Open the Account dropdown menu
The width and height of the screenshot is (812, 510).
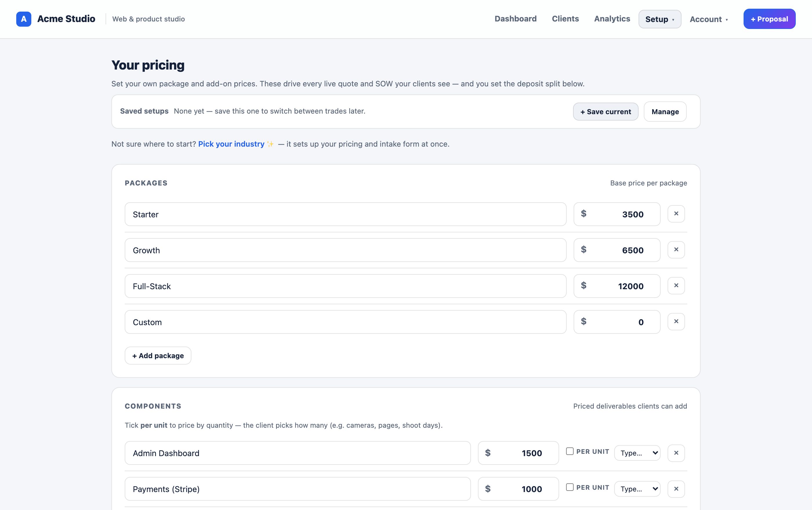(708, 19)
